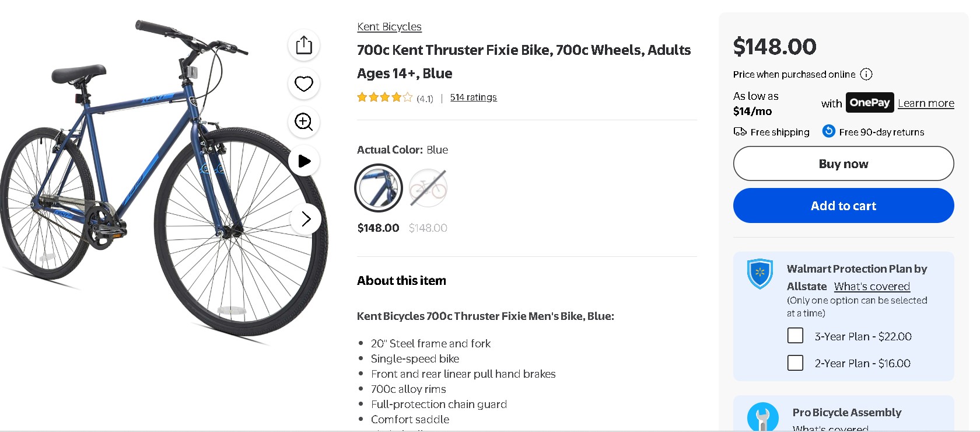Add bike to favorites with the heart icon
980x432 pixels.
(304, 83)
